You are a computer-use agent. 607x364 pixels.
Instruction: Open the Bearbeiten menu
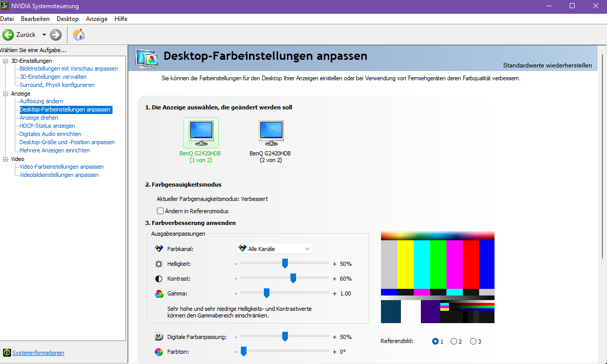[x=35, y=19]
